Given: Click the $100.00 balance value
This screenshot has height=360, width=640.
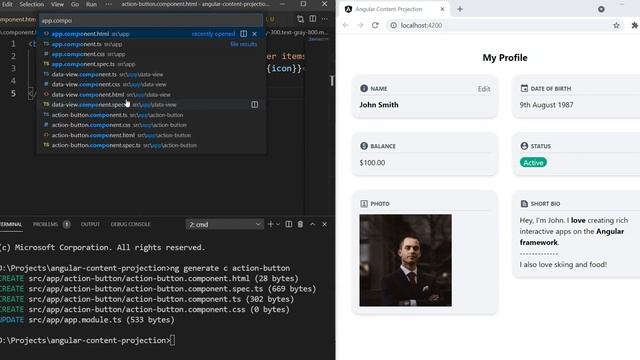Looking at the screenshot, I should tap(372, 162).
